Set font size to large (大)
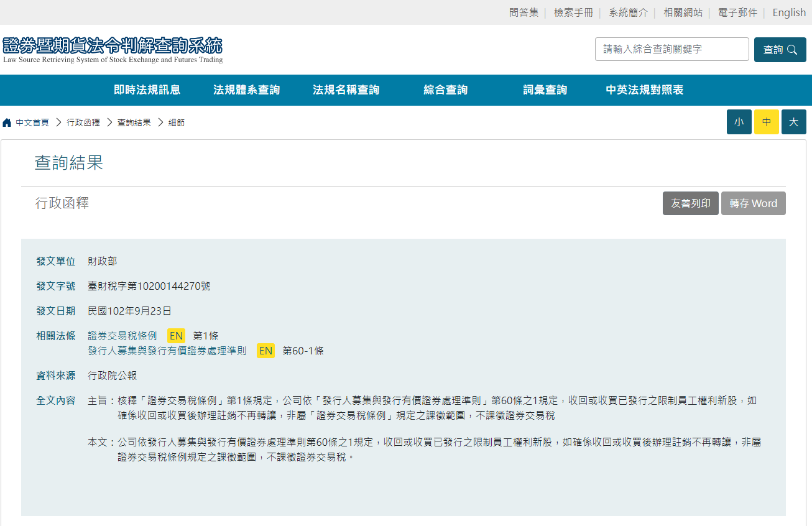This screenshot has height=526, width=812. 794,122
